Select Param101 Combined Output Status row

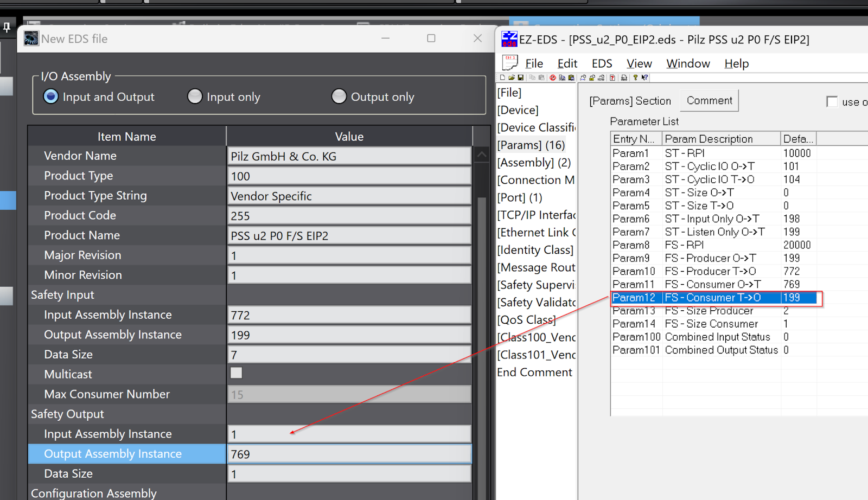[x=713, y=350]
